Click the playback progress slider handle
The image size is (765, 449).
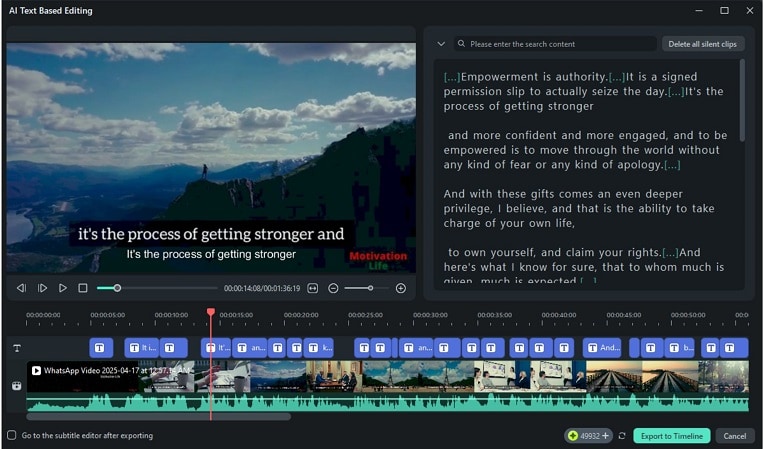pyautogui.click(x=117, y=288)
